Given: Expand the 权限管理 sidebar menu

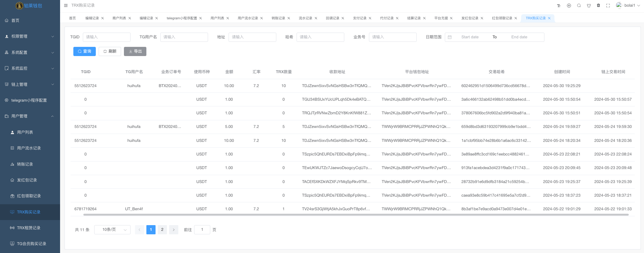Looking at the screenshot, I should pos(30,36).
